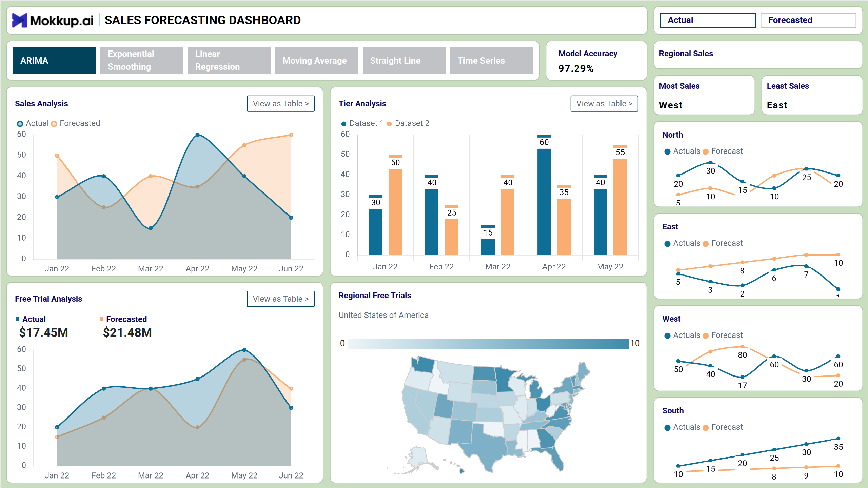This screenshot has width=868, height=488.
Task: Click South chart Actuals legend dot
Action: (x=667, y=428)
